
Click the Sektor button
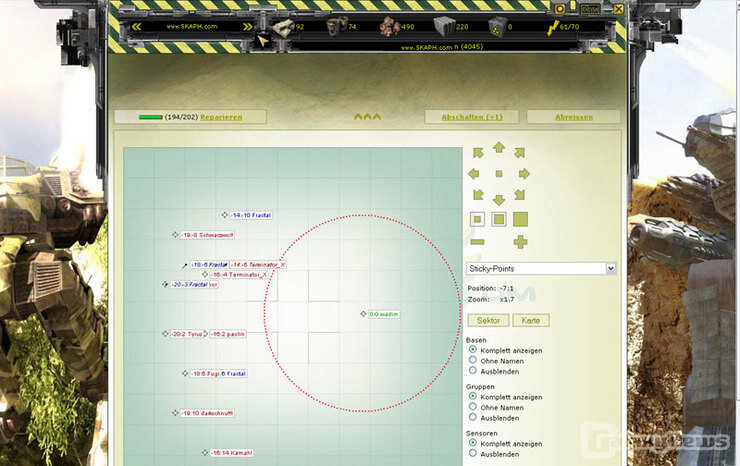tap(488, 320)
